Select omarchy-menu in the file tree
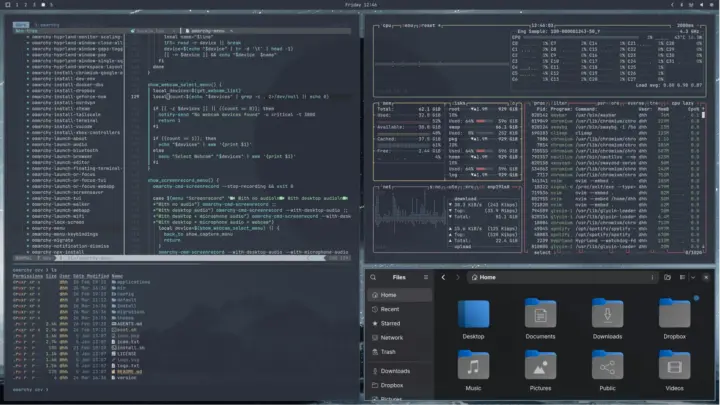720x405 pixels. (48, 228)
